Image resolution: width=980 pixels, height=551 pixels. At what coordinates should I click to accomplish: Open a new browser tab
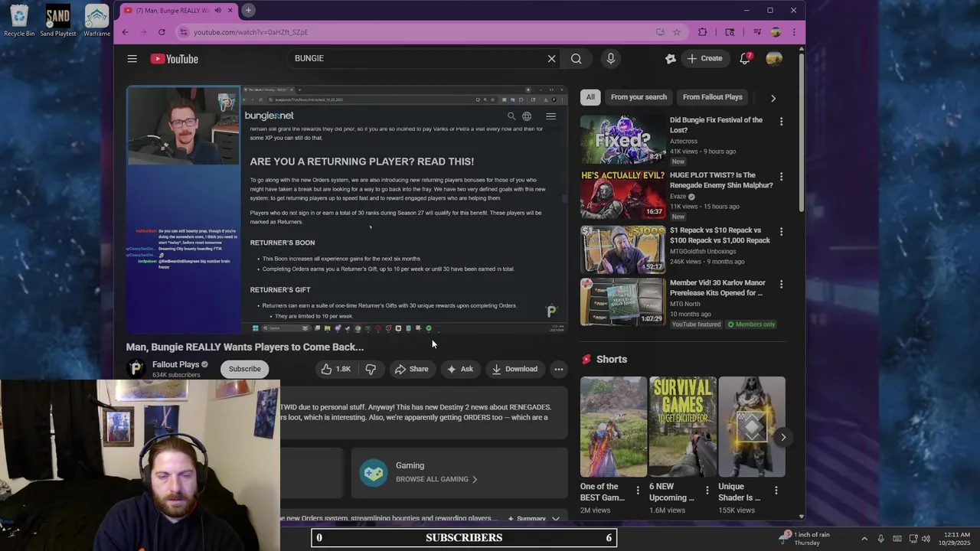(248, 10)
